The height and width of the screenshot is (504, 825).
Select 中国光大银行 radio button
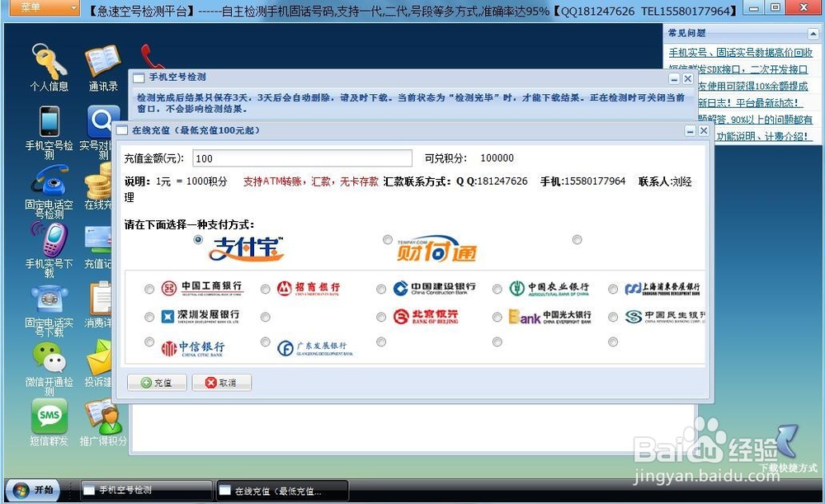(x=497, y=317)
